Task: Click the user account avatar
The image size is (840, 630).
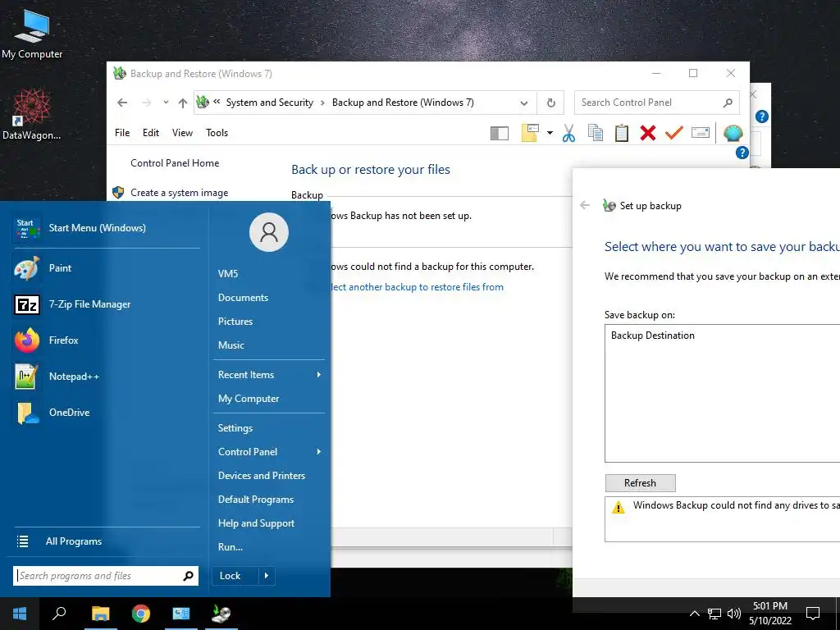Action: [x=269, y=232]
